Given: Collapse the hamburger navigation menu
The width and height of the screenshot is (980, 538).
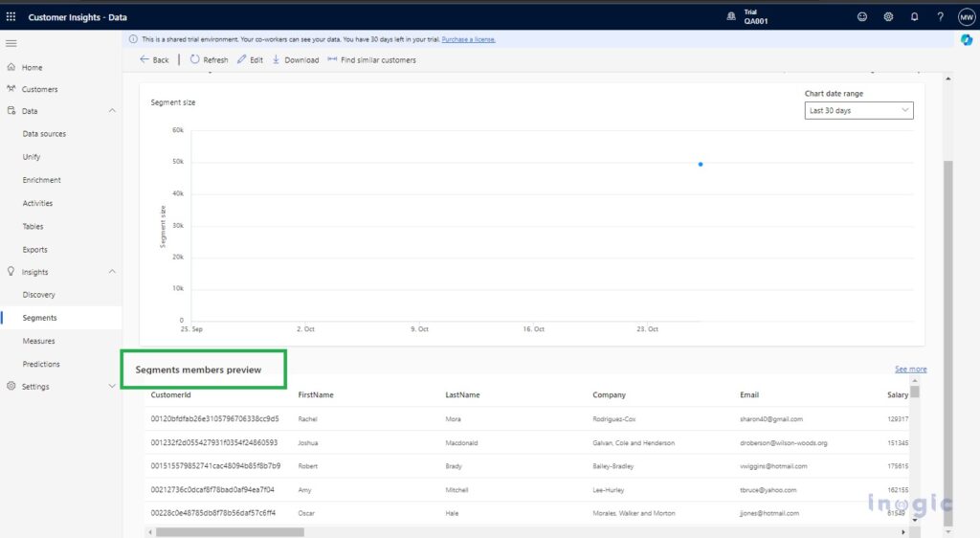Looking at the screenshot, I should (11, 43).
